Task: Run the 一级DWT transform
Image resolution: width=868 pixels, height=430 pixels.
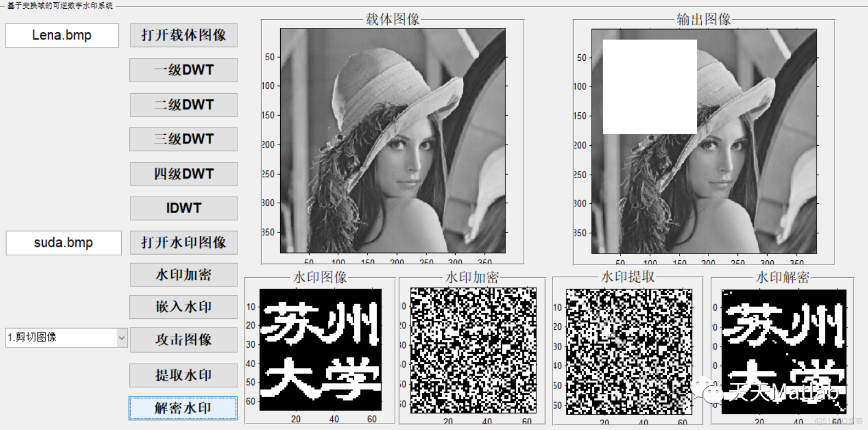Action: (x=184, y=70)
